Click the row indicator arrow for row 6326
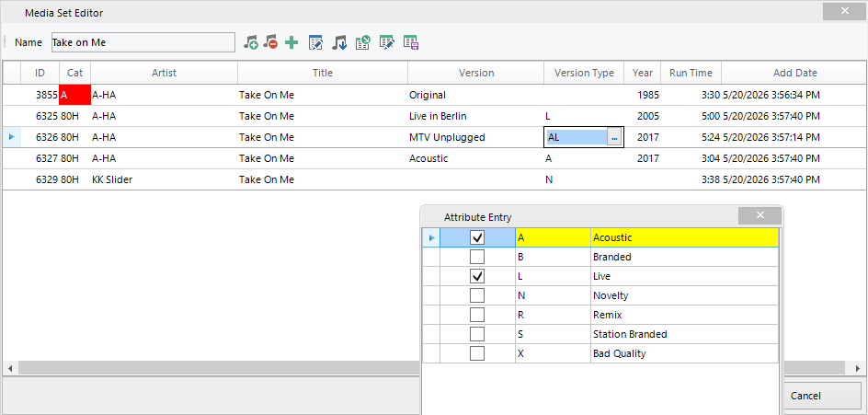This screenshot has width=868, height=415. (x=12, y=137)
